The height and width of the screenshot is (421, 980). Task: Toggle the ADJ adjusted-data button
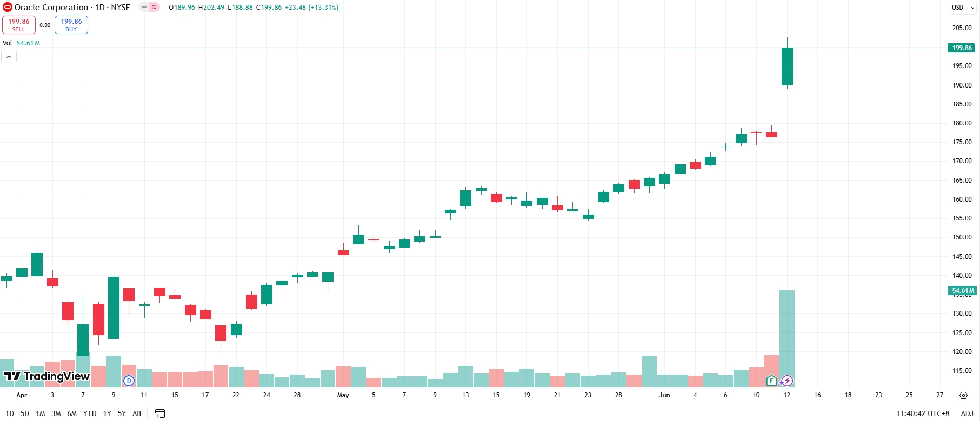967,413
